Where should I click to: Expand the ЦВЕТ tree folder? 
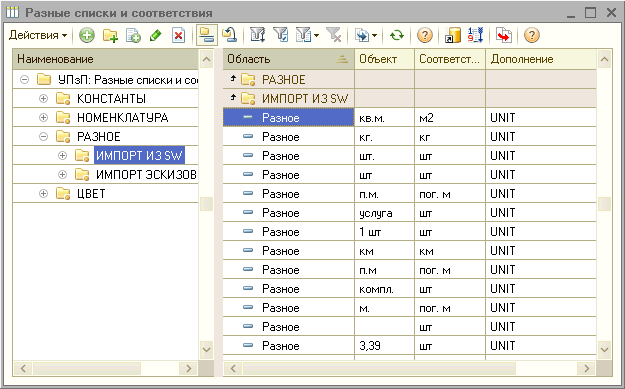click(43, 194)
